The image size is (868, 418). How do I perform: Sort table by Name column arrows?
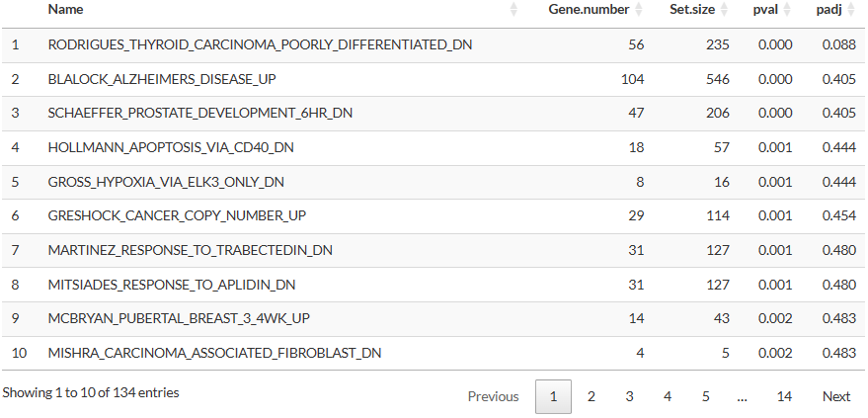(x=513, y=10)
